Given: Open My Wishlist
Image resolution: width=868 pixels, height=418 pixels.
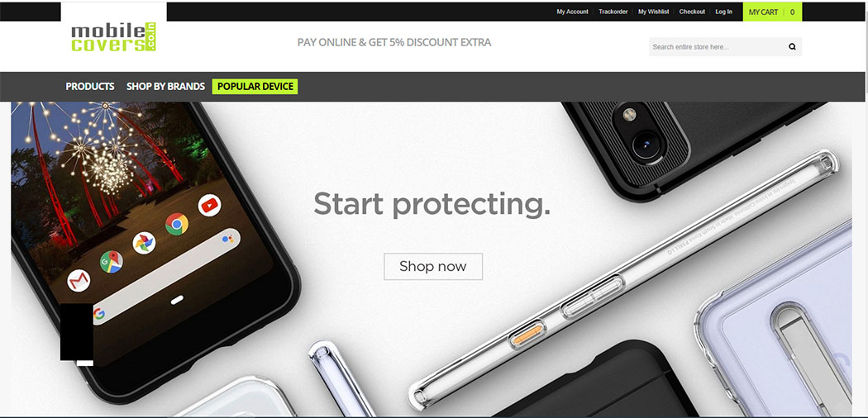Looking at the screenshot, I should click(x=653, y=12).
